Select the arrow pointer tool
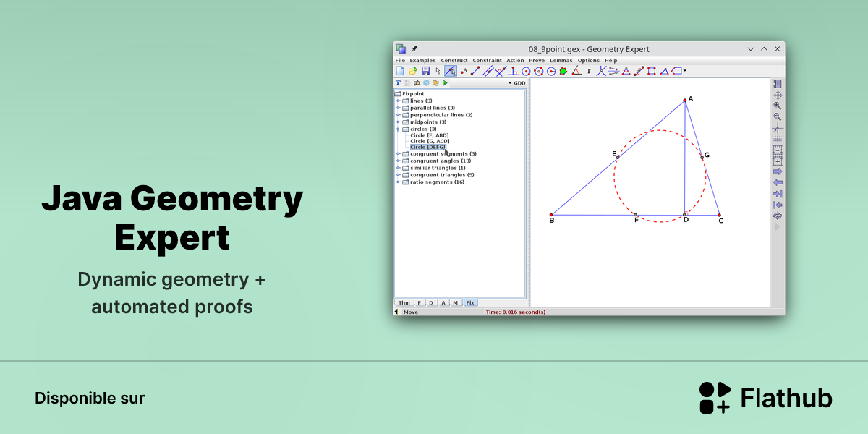This screenshot has width=868, height=434. [x=438, y=71]
